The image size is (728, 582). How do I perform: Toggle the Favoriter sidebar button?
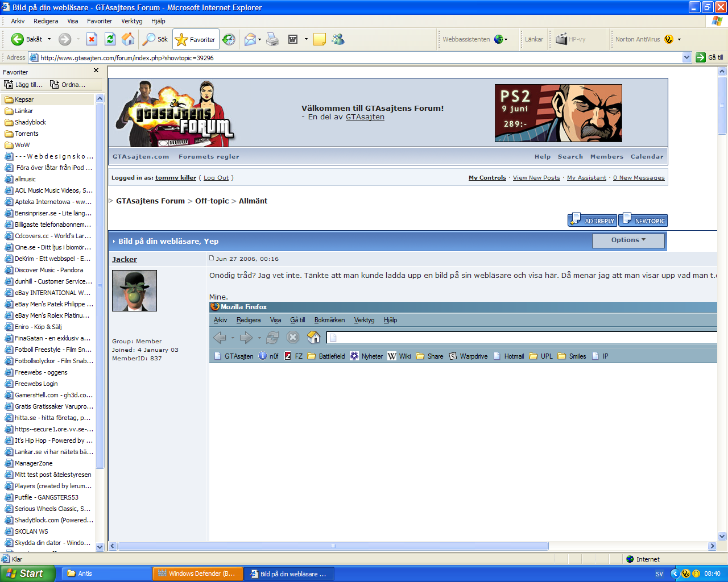196,39
